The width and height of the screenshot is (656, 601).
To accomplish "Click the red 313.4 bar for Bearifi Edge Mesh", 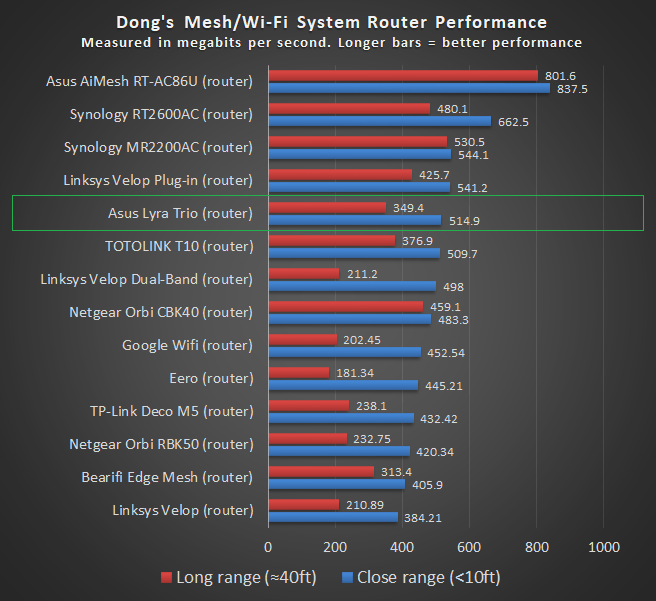I will (322, 472).
